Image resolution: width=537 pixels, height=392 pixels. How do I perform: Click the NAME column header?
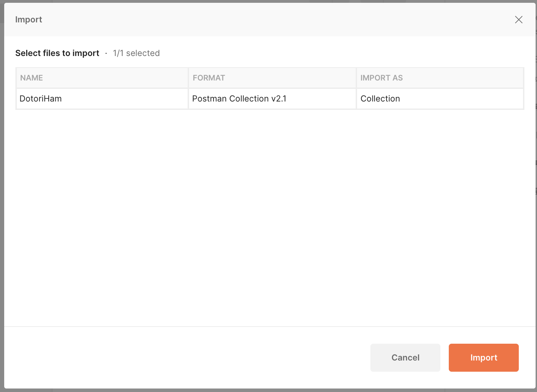point(102,78)
